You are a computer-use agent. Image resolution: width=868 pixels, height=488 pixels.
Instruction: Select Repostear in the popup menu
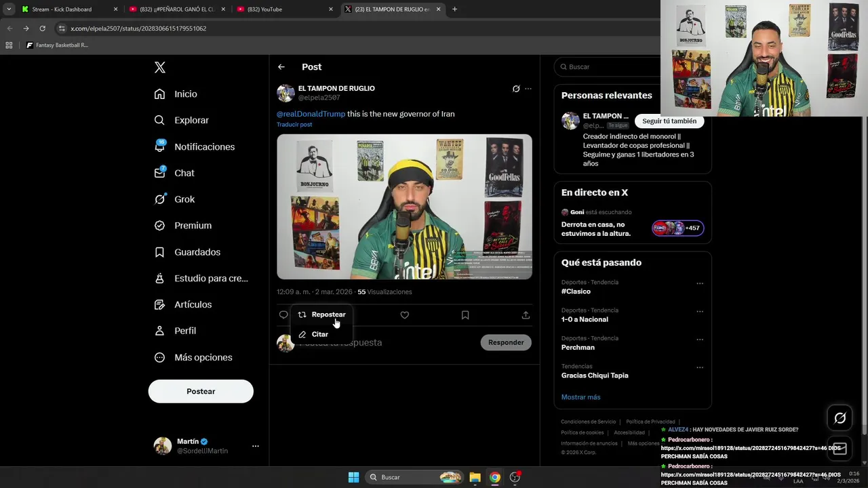point(321,314)
